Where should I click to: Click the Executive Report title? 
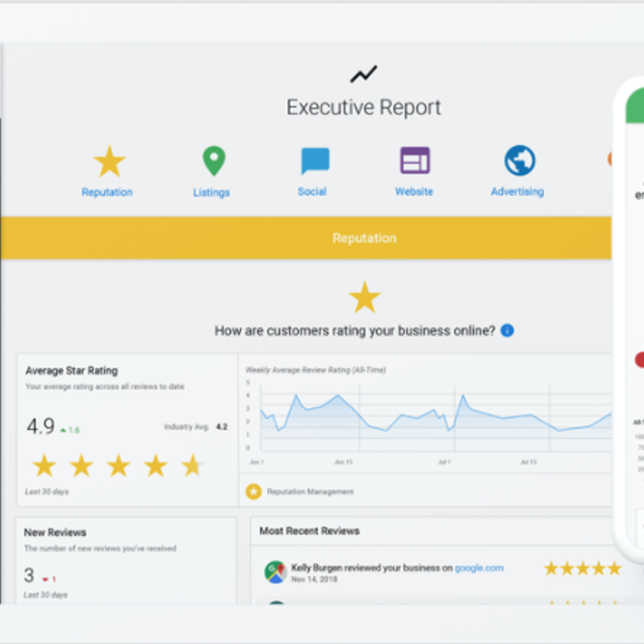[364, 107]
